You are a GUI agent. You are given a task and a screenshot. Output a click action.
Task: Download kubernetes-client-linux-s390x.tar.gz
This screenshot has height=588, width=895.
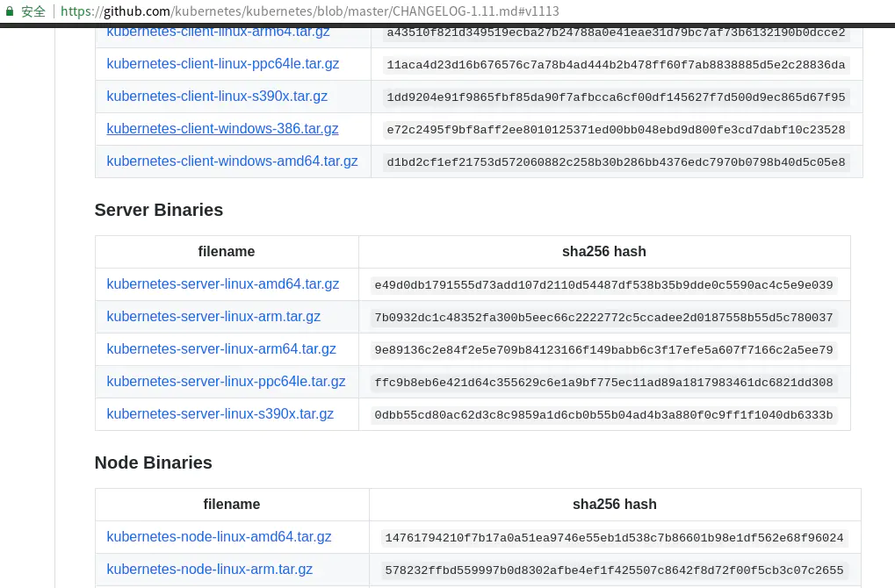coord(217,97)
